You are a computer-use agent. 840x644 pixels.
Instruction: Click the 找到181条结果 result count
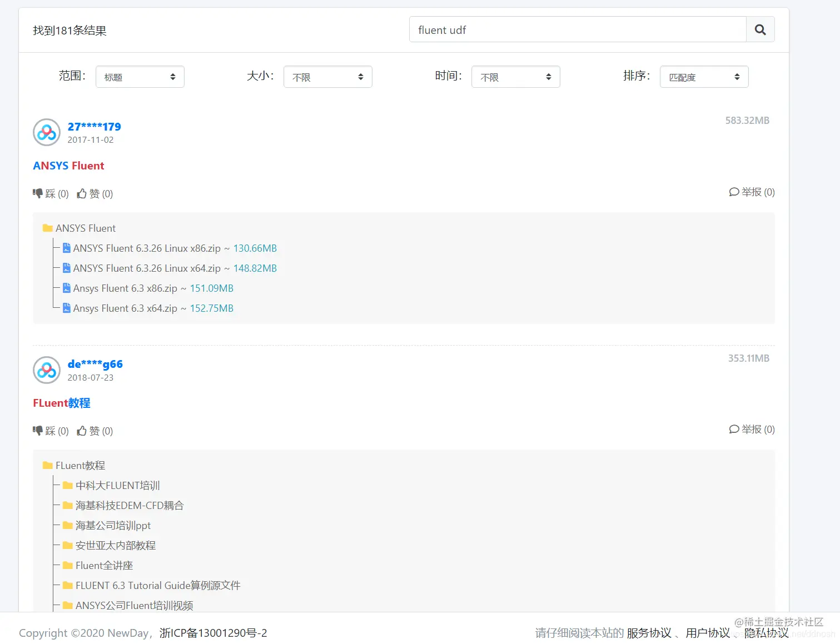(69, 31)
